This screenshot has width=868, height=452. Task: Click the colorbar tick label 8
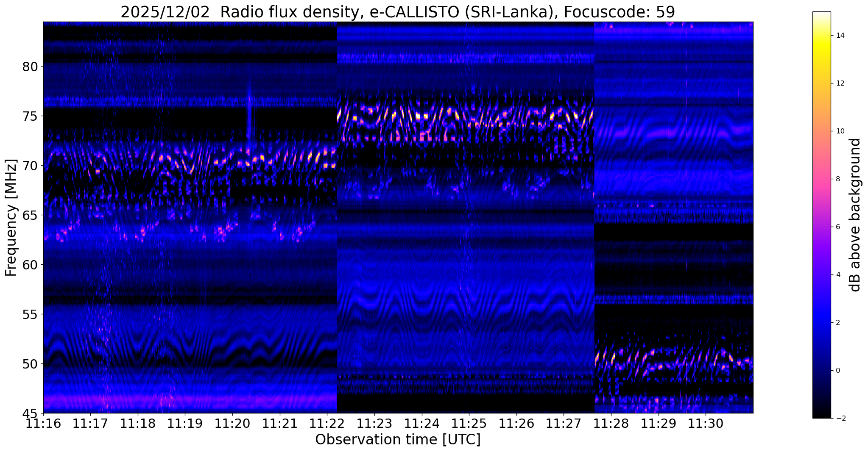[837, 179]
